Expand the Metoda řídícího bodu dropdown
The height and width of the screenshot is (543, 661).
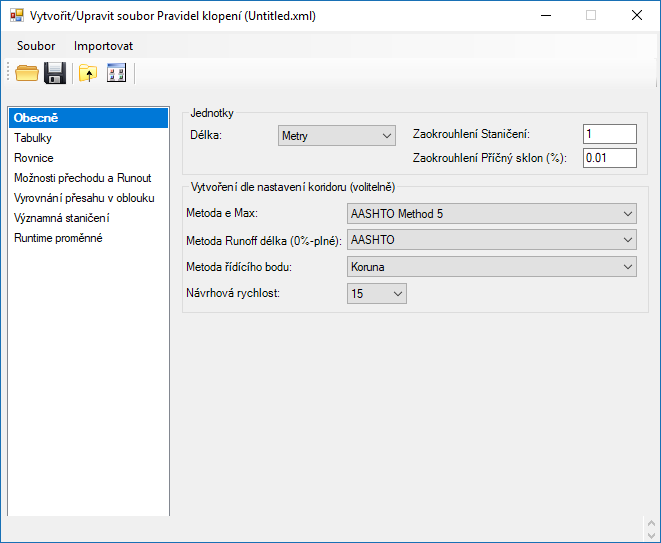click(492, 267)
